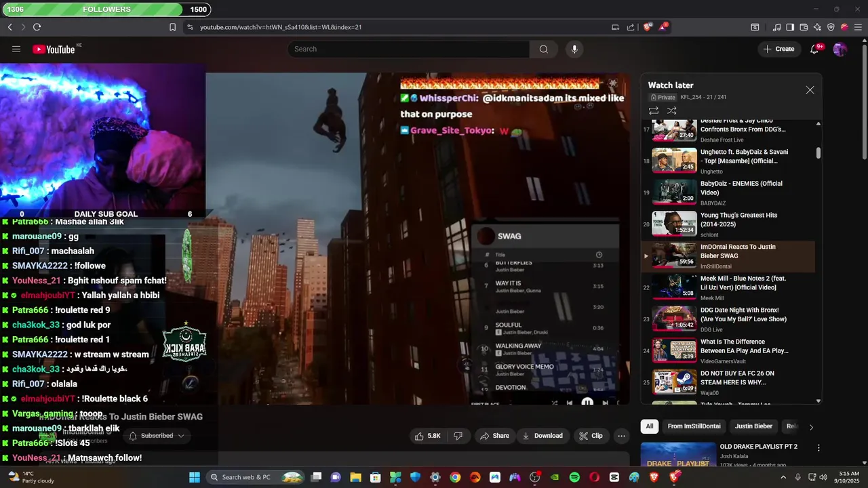Reload the page with the refresh icon
The image size is (868, 488).
pos(37,27)
